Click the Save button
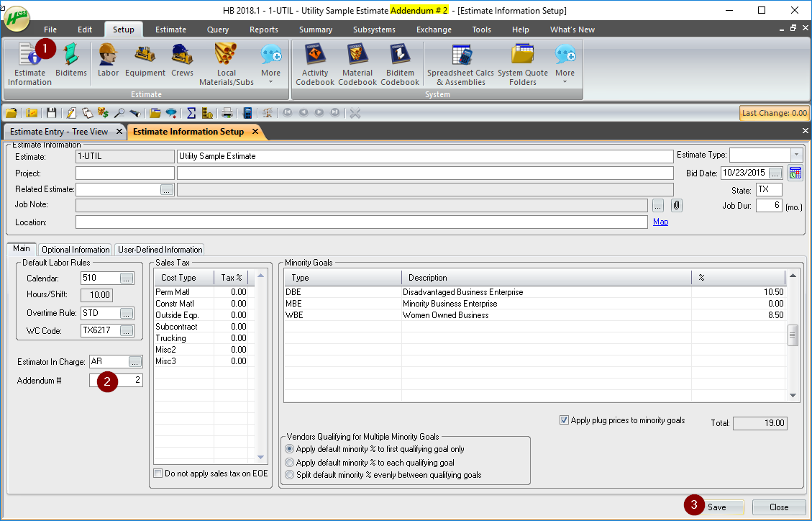This screenshot has width=812, height=521. [x=717, y=507]
